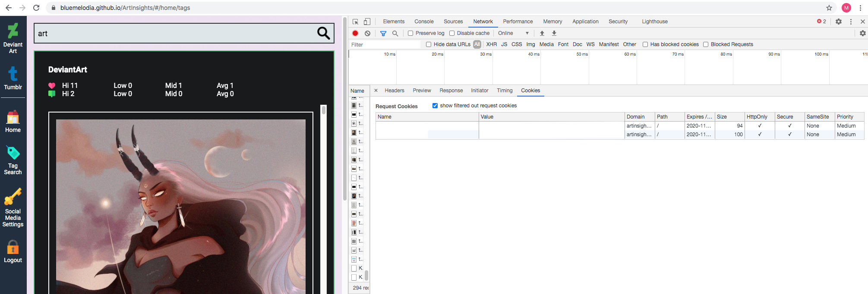Reload the page
The width and height of the screenshot is (868, 294).
pos(37,8)
